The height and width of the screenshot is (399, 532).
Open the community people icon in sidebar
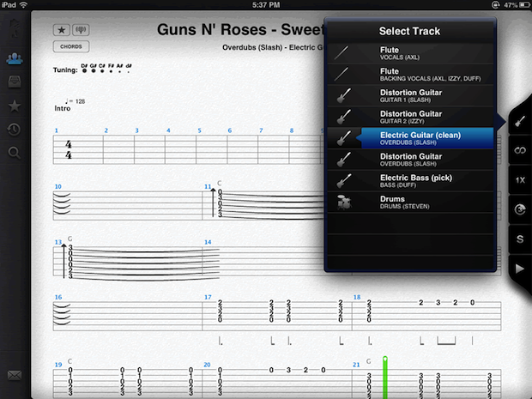click(15, 59)
